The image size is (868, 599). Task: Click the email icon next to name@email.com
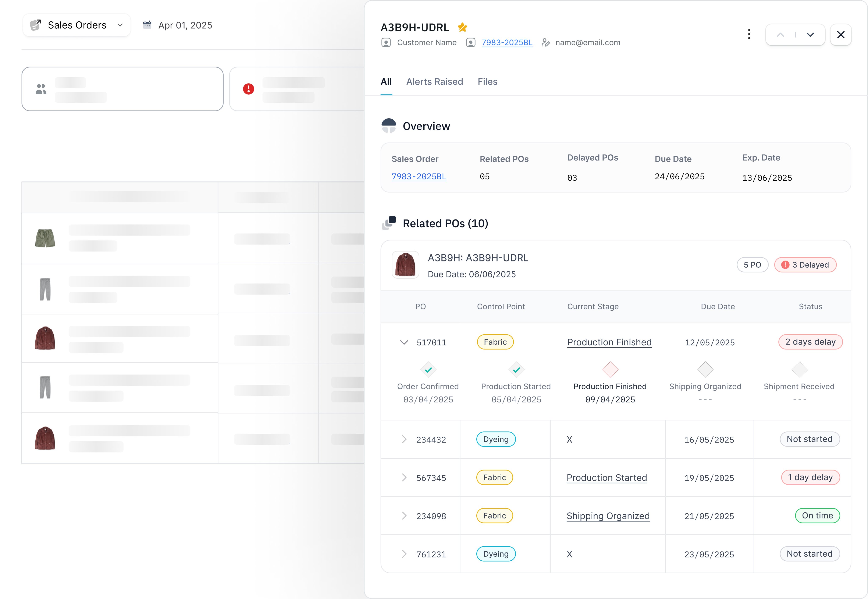pyautogui.click(x=546, y=42)
